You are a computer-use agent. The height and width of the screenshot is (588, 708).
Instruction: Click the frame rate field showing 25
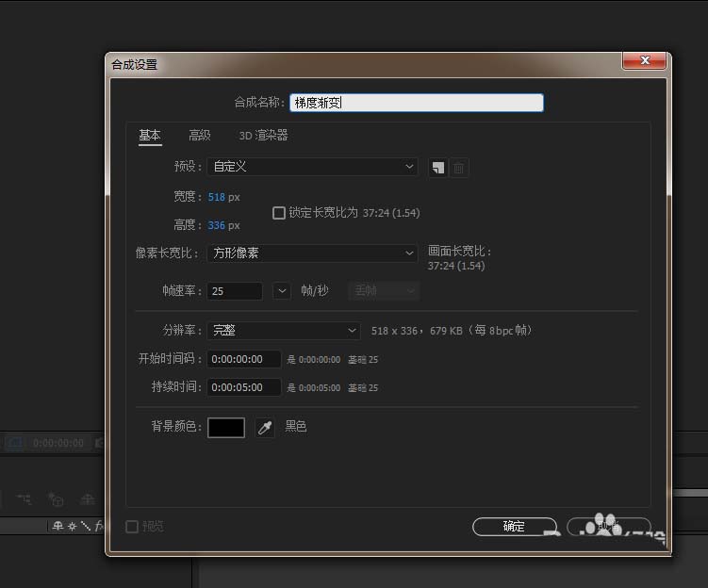(x=235, y=291)
